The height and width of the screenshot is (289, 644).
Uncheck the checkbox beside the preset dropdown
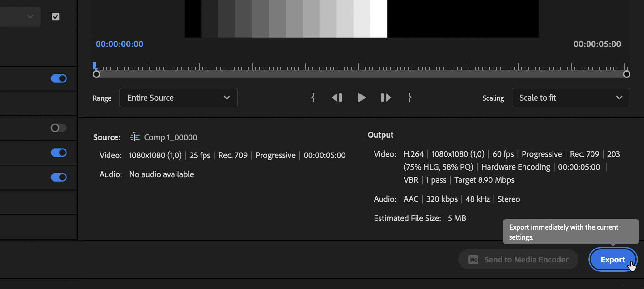(x=56, y=17)
